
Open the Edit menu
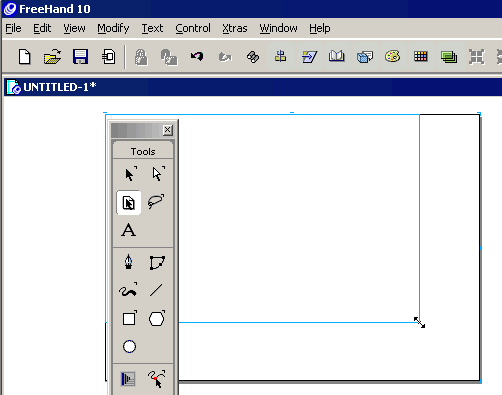42,28
